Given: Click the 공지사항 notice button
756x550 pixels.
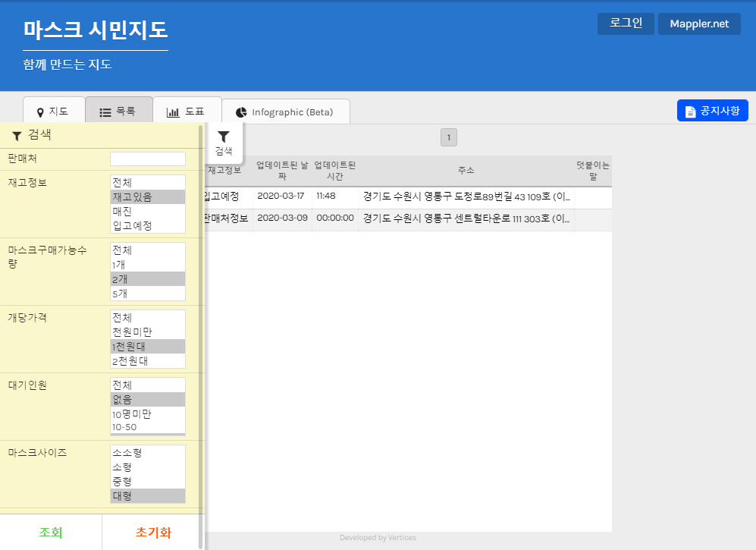Looking at the screenshot, I should click(713, 111).
